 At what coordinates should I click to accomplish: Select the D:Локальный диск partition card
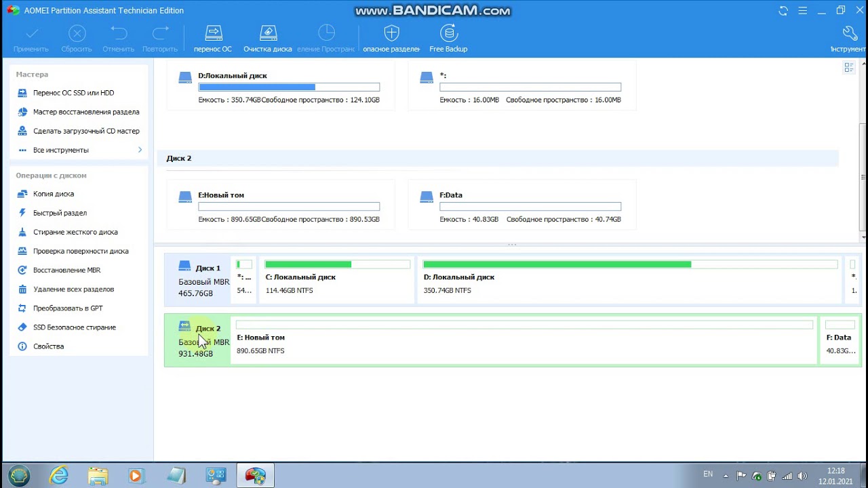[281, 85]
